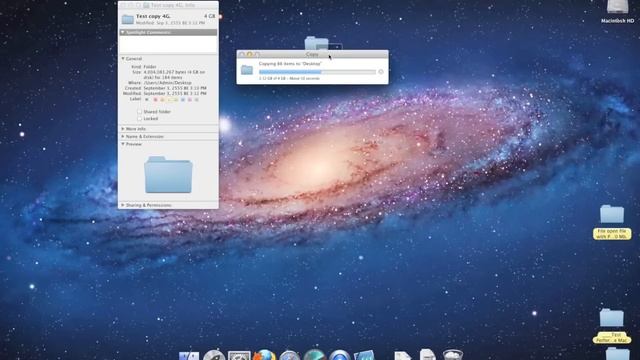
Task: Enable the Locked checkbox
Action: click(x=140, y=118)
